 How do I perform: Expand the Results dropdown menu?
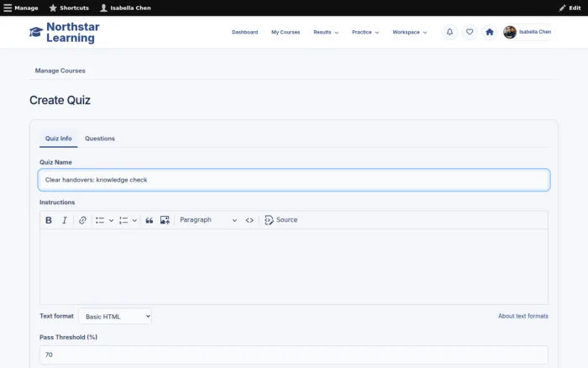coord(326,32)
